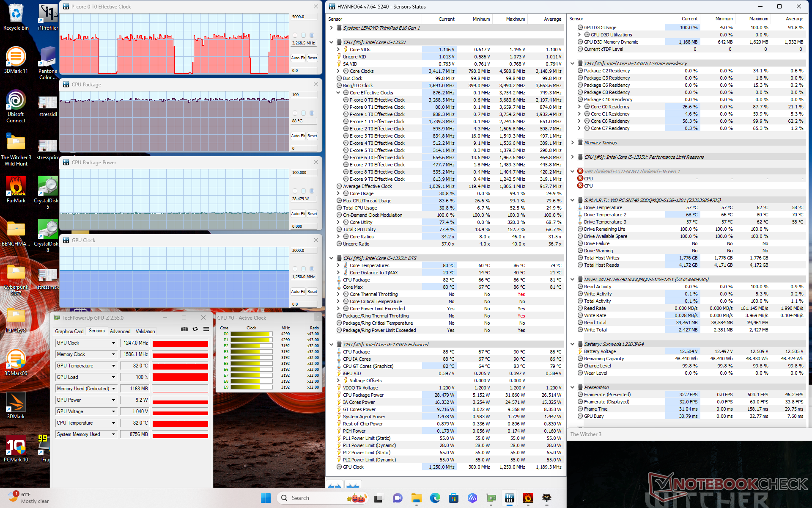Open the GPU Temperature sensor dropdown
The width and height of the screenshot is (812, 508).
(113, 366)
